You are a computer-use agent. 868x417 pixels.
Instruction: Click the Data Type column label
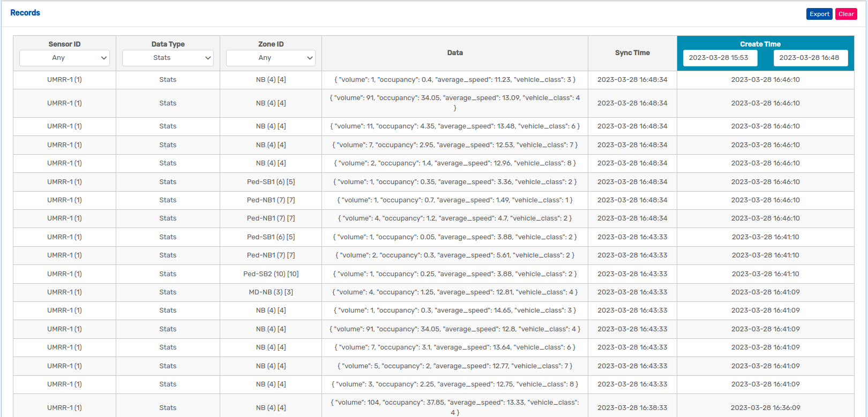[x=168, y=44]
